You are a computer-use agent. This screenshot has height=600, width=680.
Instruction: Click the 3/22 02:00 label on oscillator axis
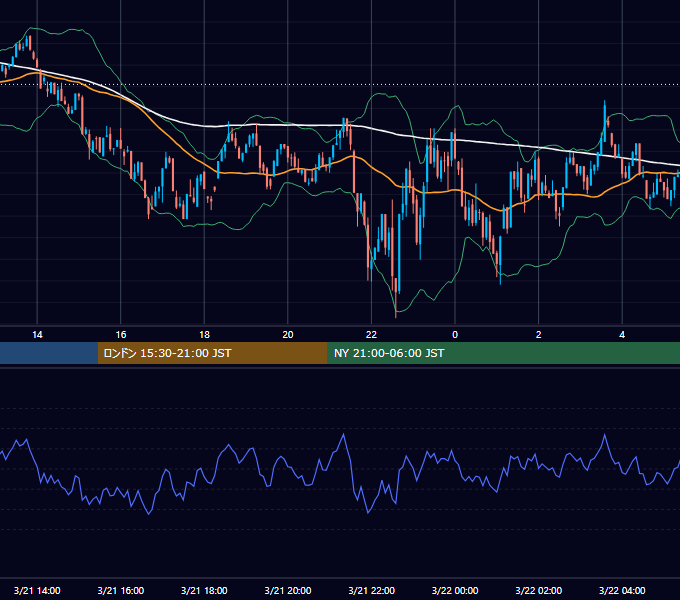click(539, 590)
